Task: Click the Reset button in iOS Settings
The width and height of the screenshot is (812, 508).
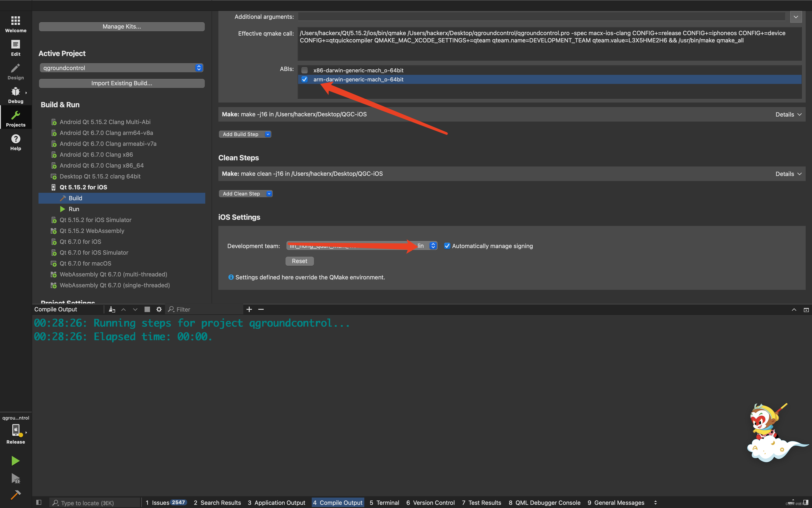Action: click(x=300, y=261)
